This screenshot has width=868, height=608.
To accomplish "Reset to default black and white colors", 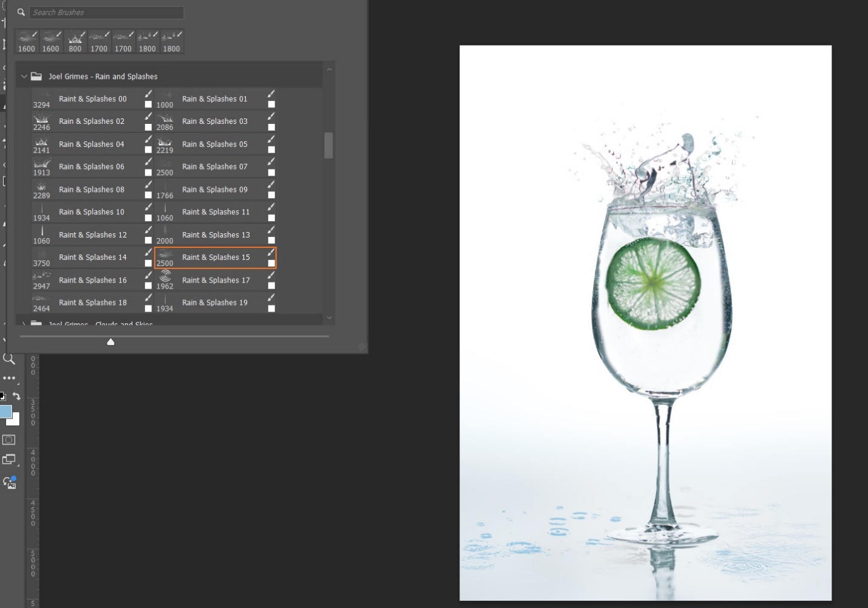I will coord(2,396).
